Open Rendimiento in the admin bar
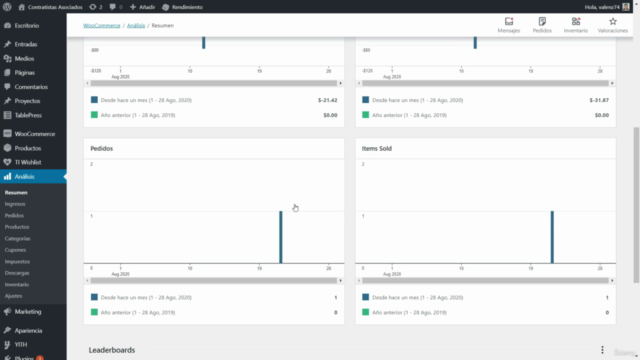640x360 pixels. click(182, 7)
